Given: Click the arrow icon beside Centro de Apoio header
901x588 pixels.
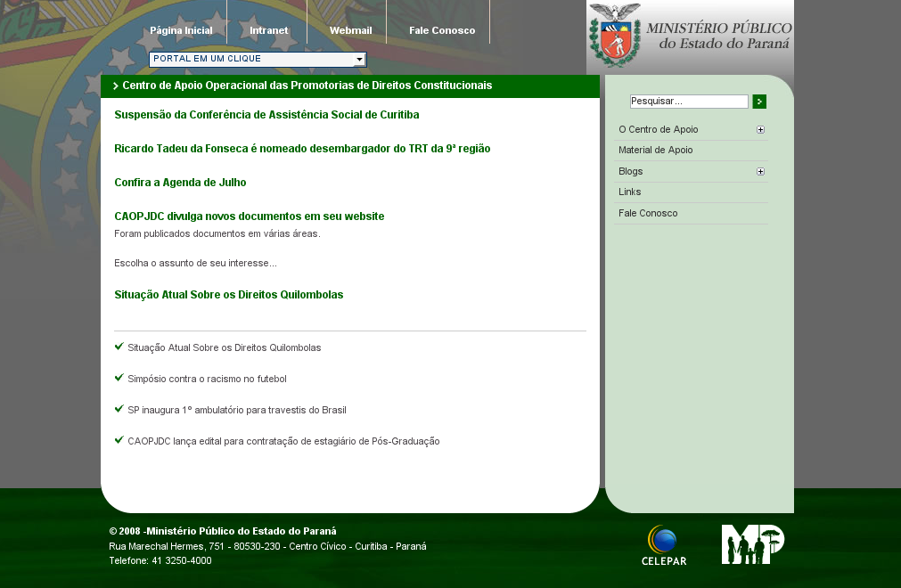Looking at the screenshot, I should [x=116, y=86].
